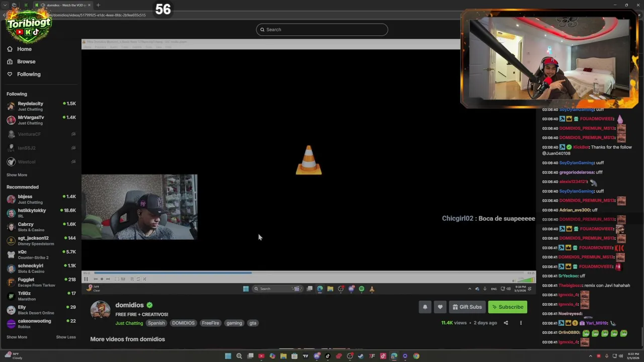
Task: Click the domidios profile avatar
Action: coord(100,310)
